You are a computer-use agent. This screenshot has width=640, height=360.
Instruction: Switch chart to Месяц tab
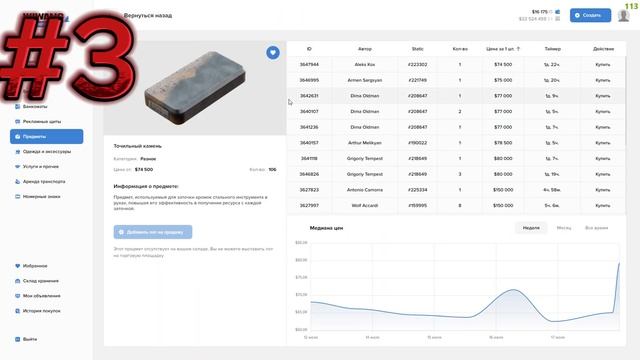[564, 228]
